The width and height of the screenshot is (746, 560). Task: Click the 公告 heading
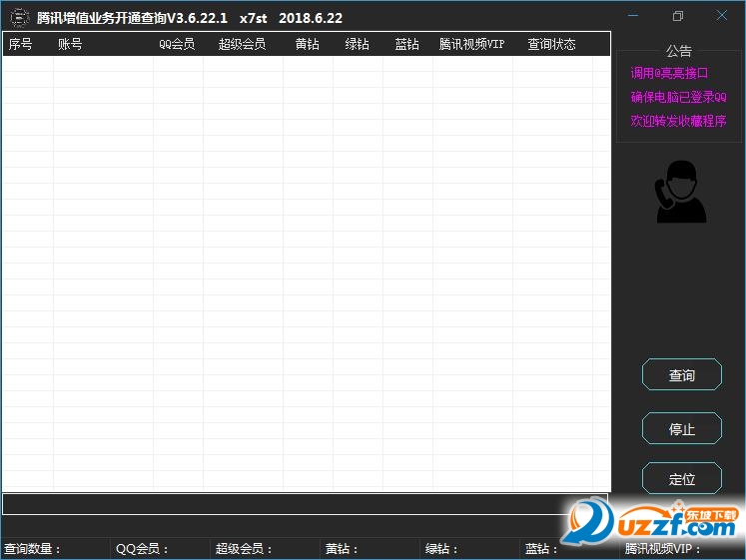click(679, 50)
